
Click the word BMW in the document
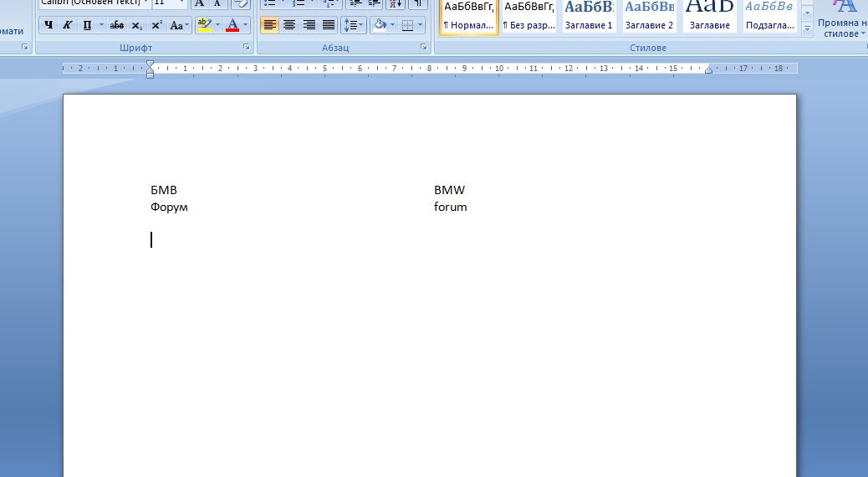coord(450,190)
